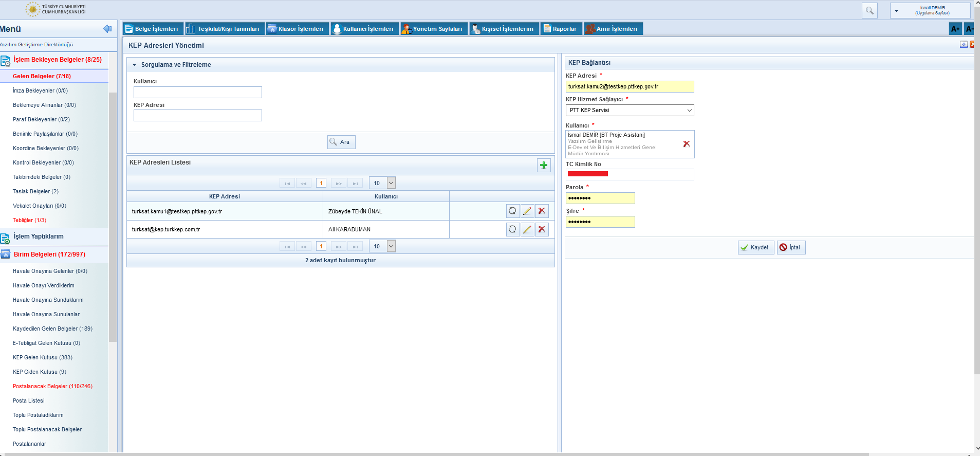
Task: Open the Raporlar menu
Action: pos(561,29)
